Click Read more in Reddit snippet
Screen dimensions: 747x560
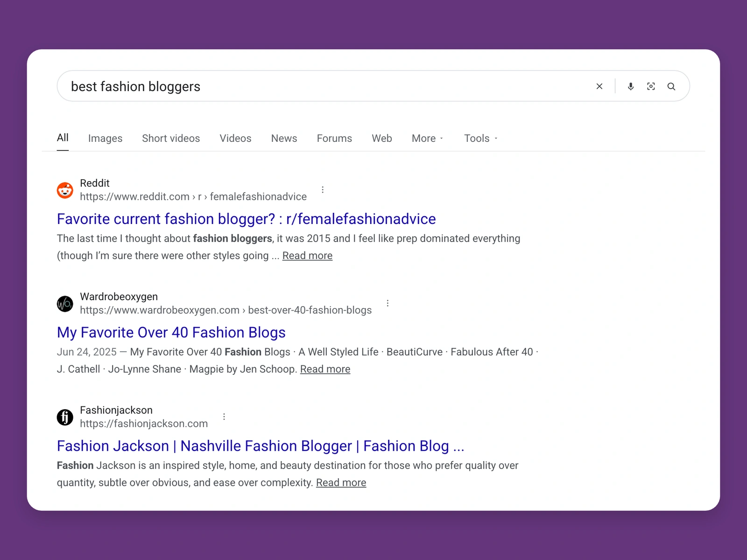click(307, 256)
